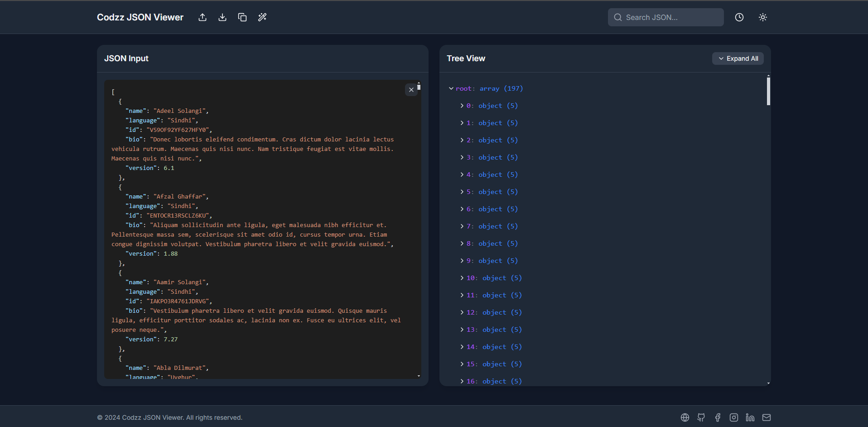Click down arrow of Tree View scrollbar
Image resolution: width=868 pixels, height=427 pixels.
[768, 383]
